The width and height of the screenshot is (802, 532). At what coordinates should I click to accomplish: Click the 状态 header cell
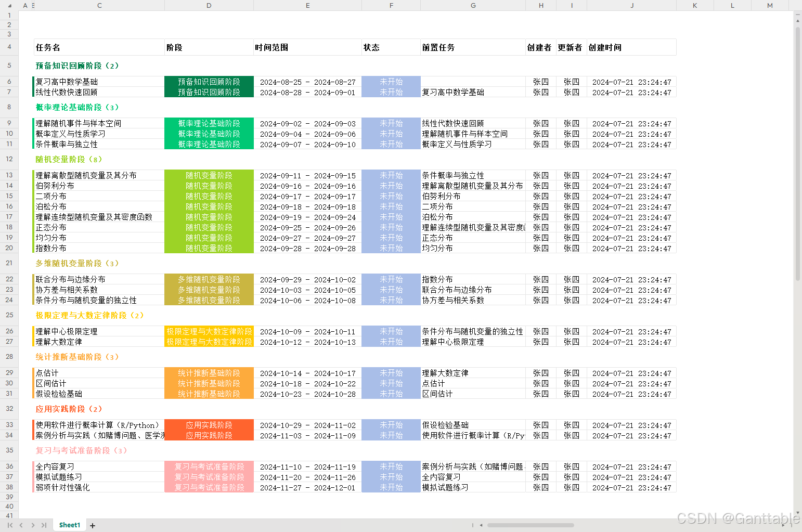[391, 47]
